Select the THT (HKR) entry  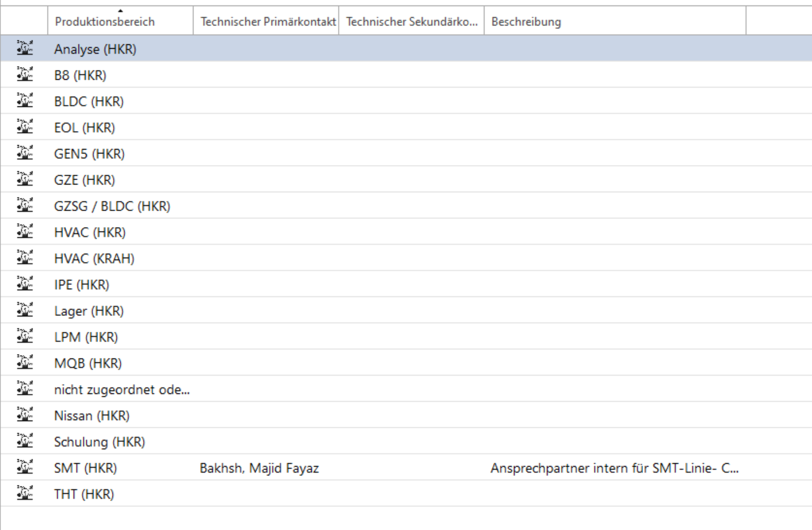pyautogui.click(x=84, y=495)
